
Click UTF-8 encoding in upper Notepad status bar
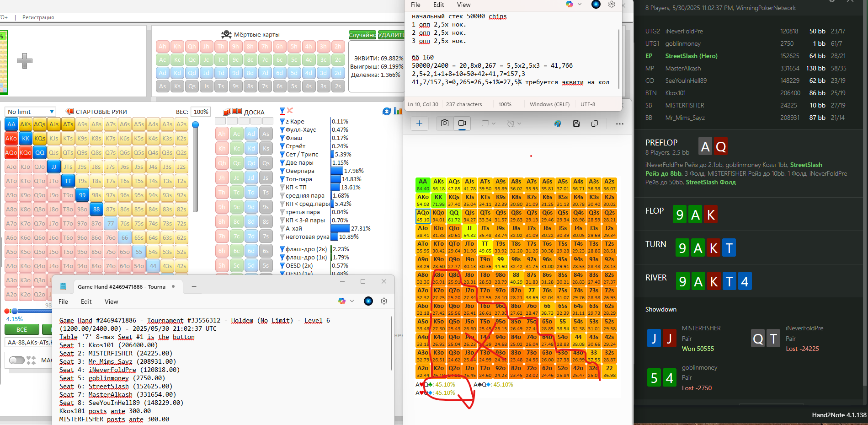tap(588, 104)
